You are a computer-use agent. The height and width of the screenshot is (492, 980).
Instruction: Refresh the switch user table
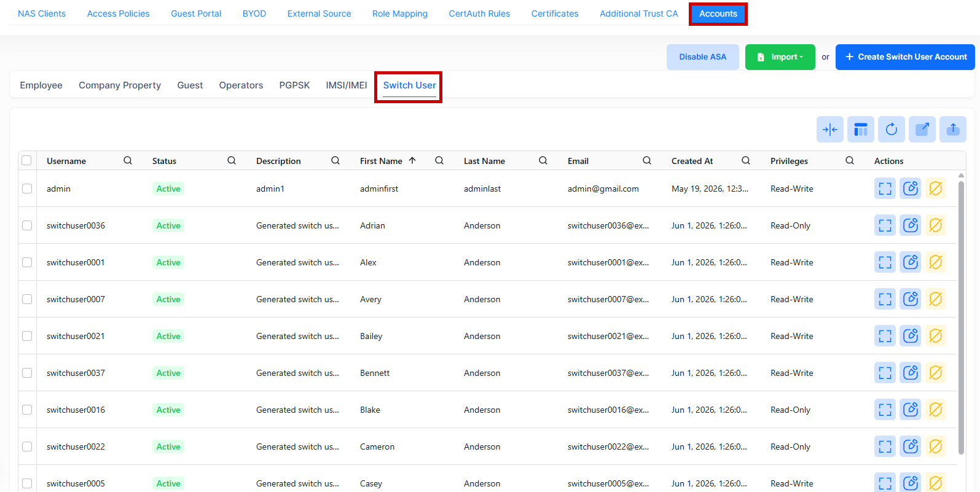tap(891, 130)
